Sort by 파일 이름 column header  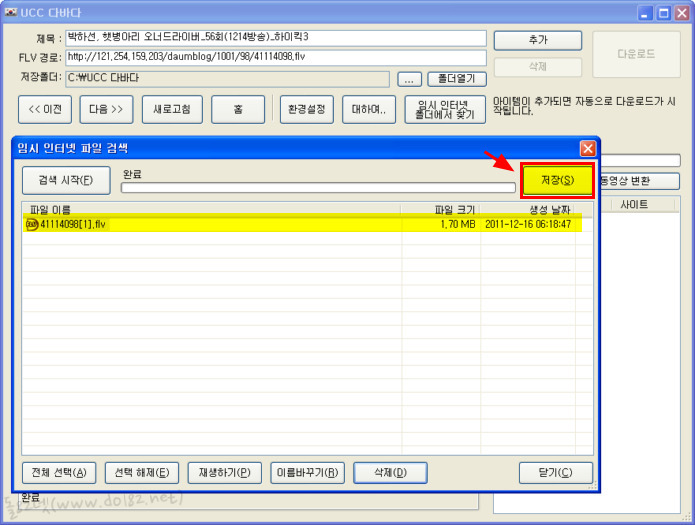coord(210,208)
